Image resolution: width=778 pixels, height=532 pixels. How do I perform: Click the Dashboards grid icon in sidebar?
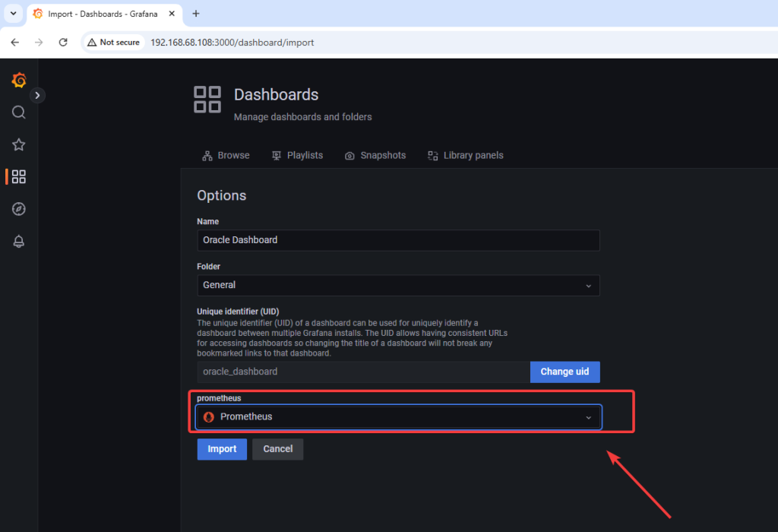(19, 176)
